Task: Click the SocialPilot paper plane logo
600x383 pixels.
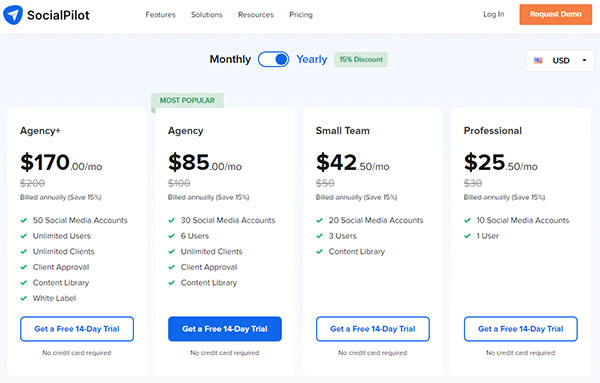Action: tap(13, 15)
